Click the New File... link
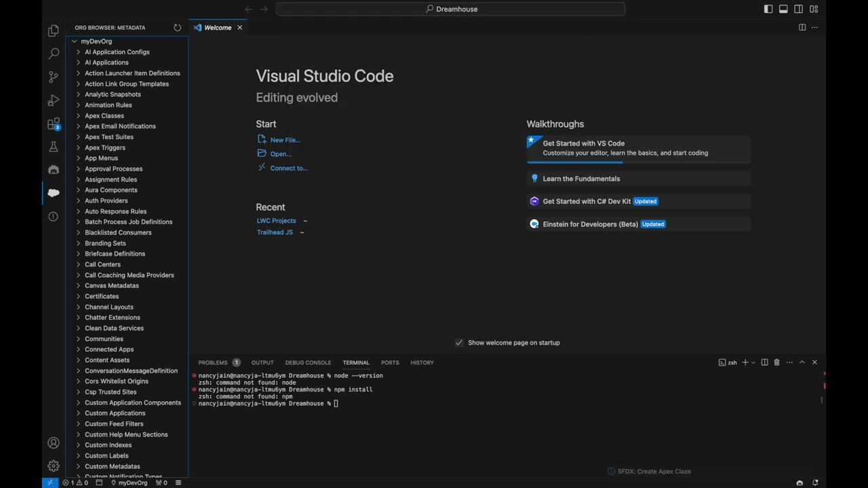 (285, 140)
